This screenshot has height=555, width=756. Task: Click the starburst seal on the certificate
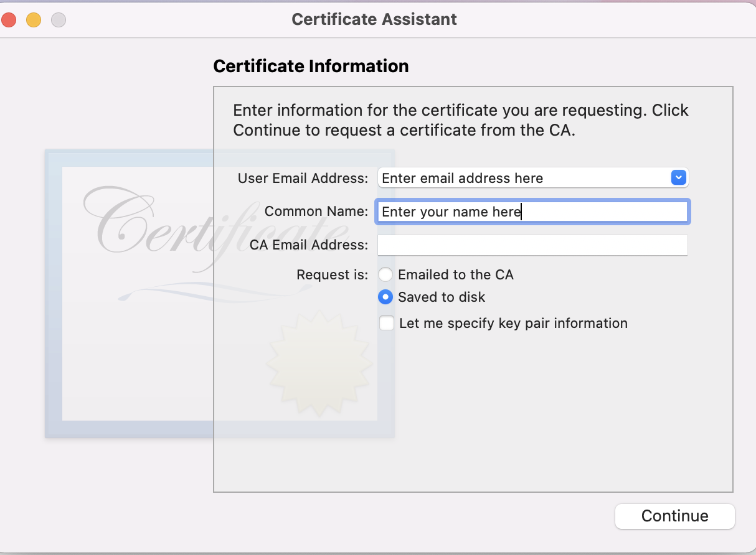click(x=320, y=365)
